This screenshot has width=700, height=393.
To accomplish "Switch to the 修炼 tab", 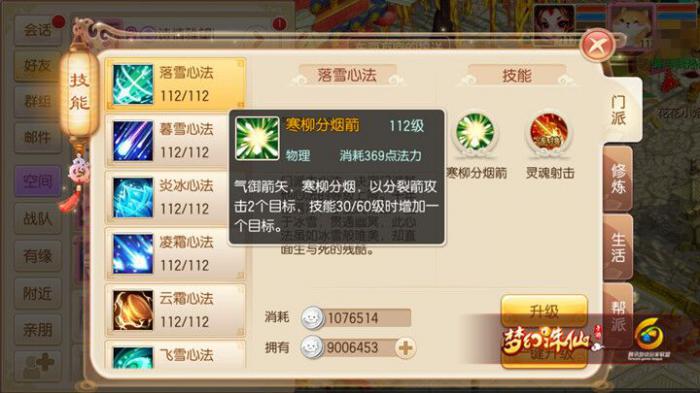I will click(618, 179).
